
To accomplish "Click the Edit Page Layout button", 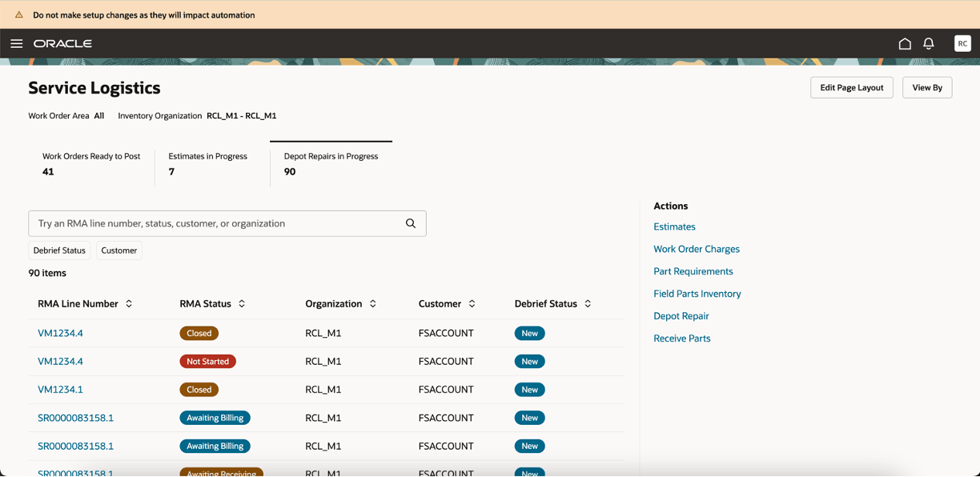I will tap(851, 88).
